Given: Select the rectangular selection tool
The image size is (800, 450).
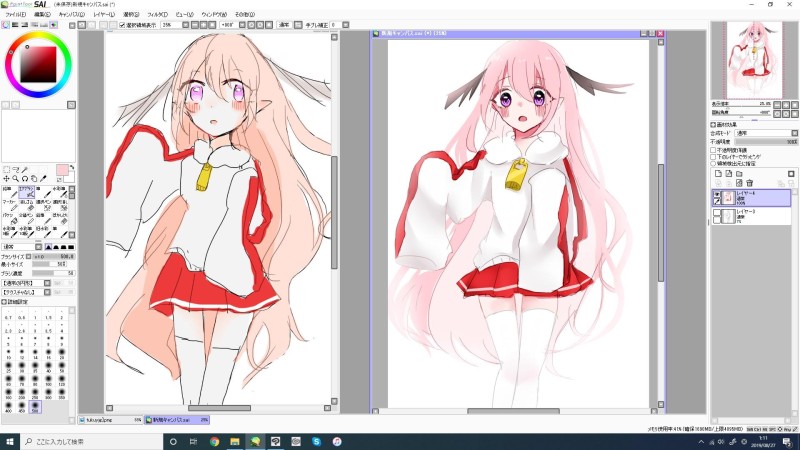Looking at the screenshot, I should click(x=7, y=170).
